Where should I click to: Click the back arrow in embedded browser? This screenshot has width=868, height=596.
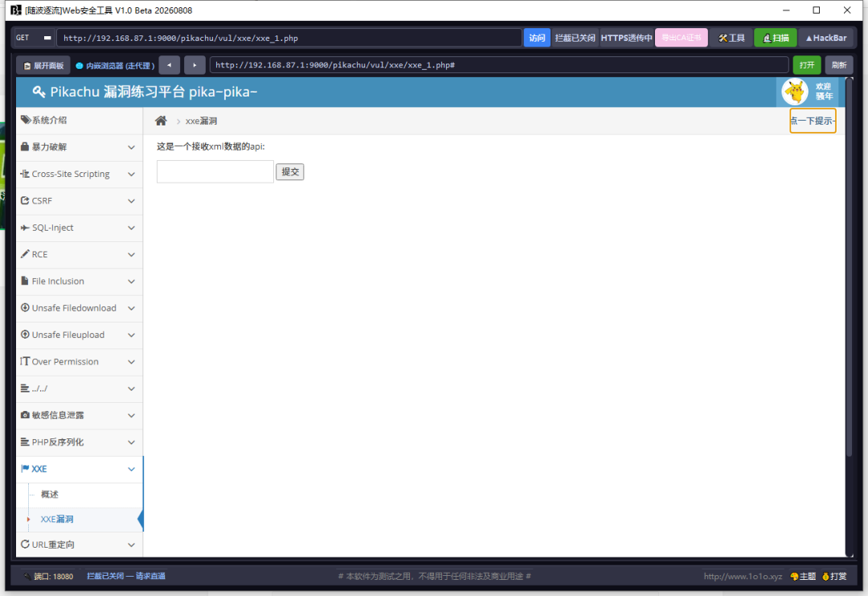(170, 65)
